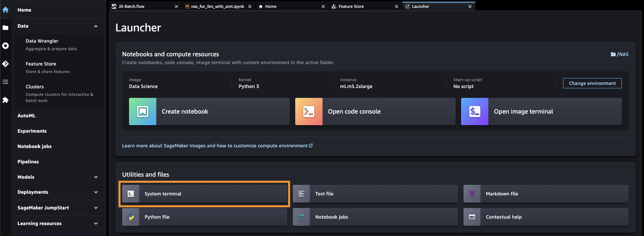Click the Text file icon

pos(301,194)
